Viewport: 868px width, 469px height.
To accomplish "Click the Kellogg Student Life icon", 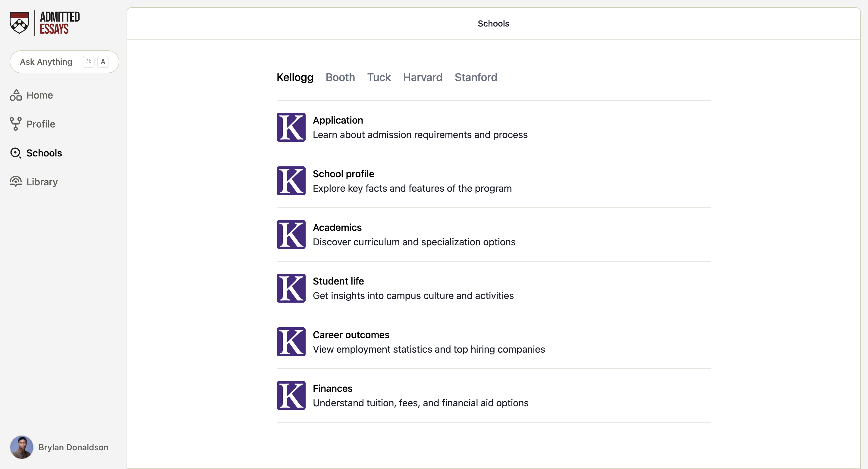I will pyautogui.click(x=291, y=288).
